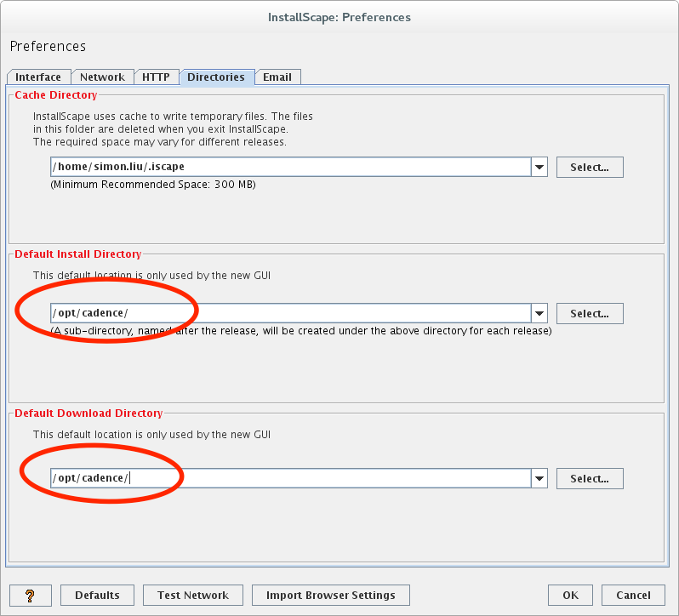Image resolution: width=679 pixels, height=616 pixels.
Task: Focus the cache directory path field
Action: 290,167
